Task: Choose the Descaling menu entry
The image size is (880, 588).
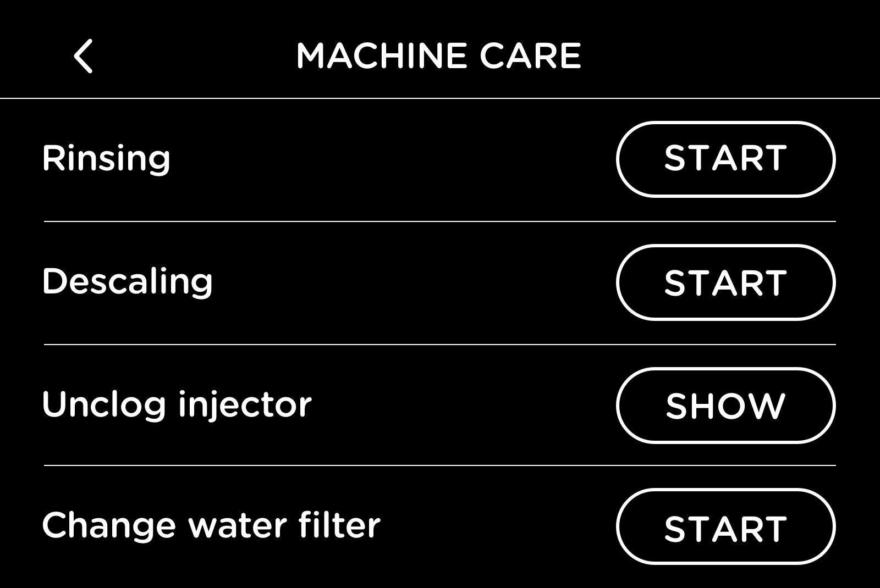Action: coord(127,281)
